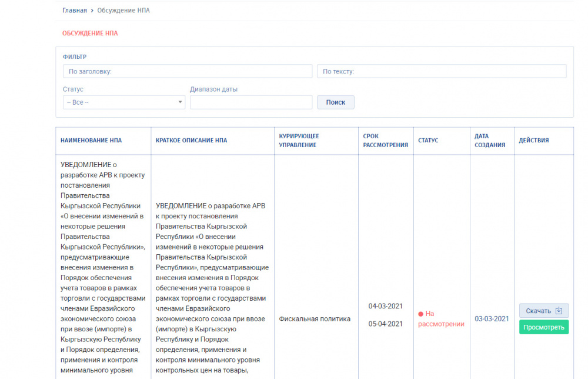Go to Главная breadcrumb link
Image resolution: width=588 pixels, height=379 pixels.
click(75, 11)
